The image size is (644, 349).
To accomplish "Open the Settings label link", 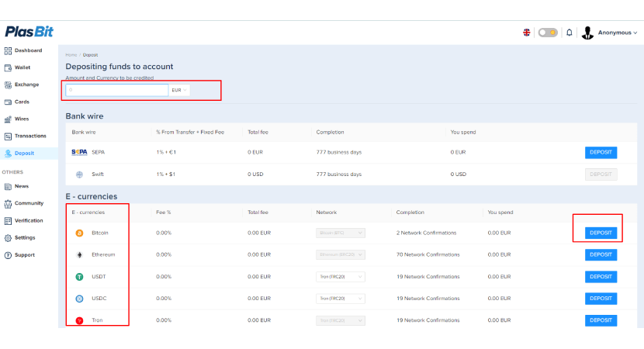I will [x=25, y=238].
